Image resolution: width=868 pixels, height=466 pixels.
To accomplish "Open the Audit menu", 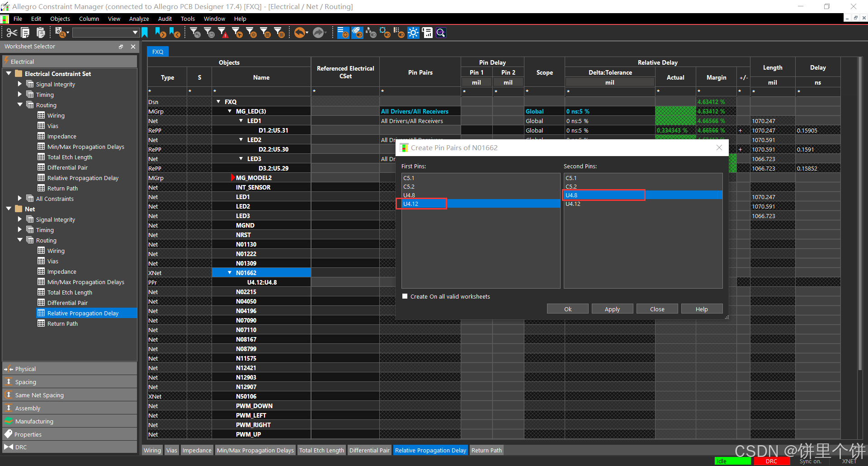I will [x=165, y=19].
